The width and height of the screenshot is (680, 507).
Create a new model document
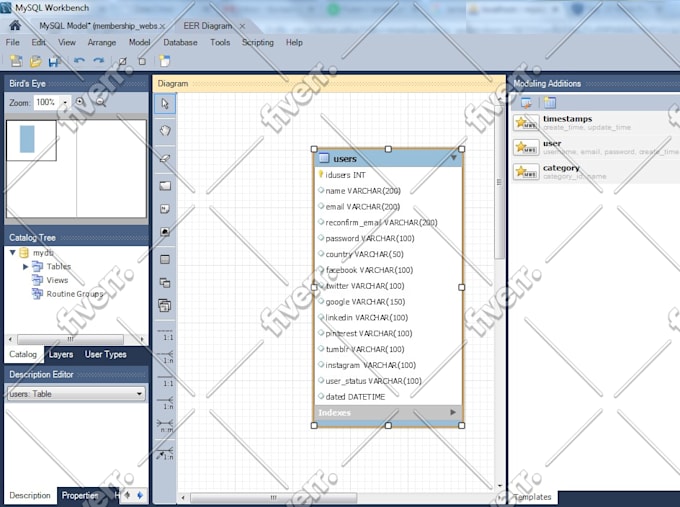[16, 61]
